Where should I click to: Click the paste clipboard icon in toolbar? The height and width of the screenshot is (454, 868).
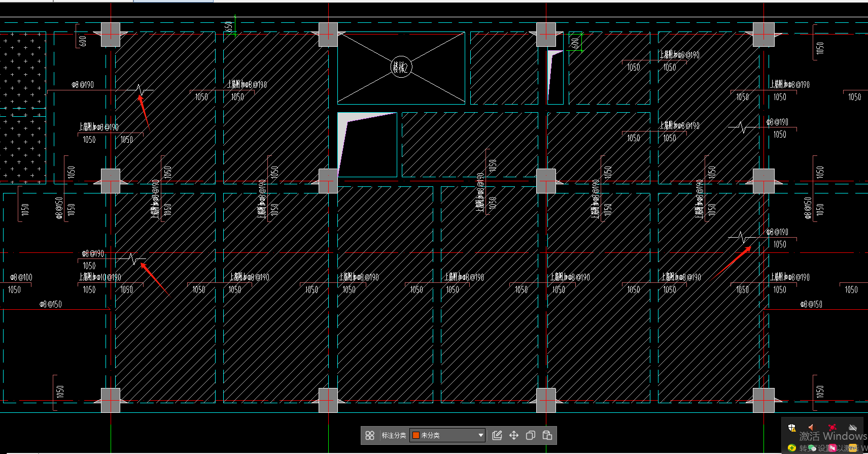pyautogui.click(x=547, y=435)
